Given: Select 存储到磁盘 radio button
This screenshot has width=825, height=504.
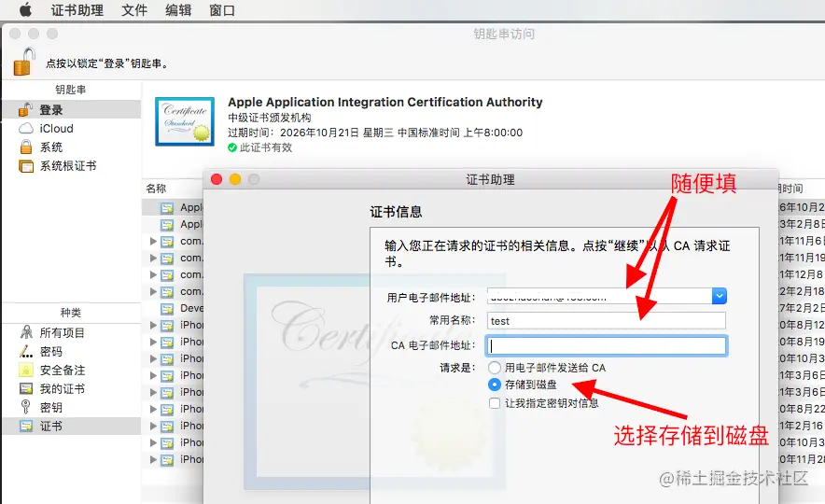Looking at the screenshot, I should (494, 385).
